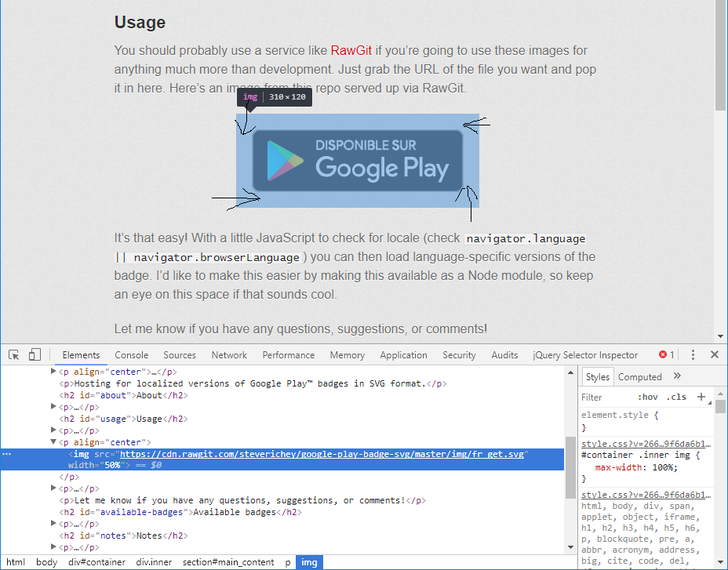Open style.css link above #container rule
The image size is (728, 570).
coord(646,444)
